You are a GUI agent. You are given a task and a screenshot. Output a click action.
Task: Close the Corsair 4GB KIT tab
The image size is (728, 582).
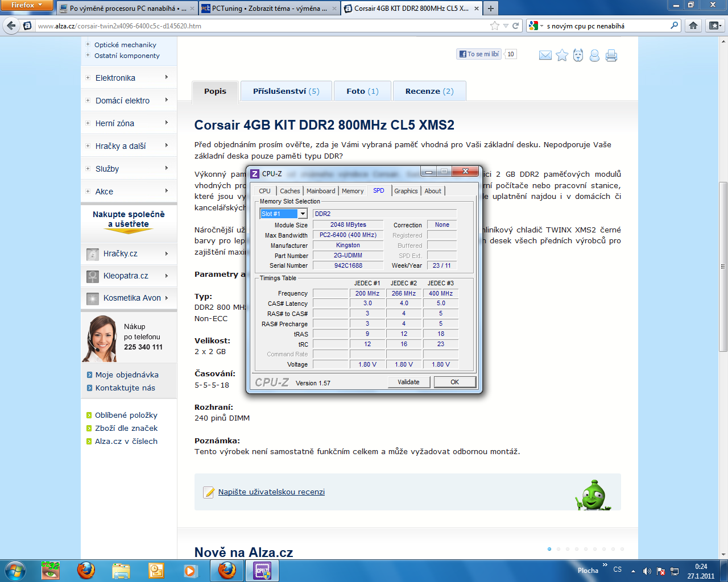coord(477,9)
